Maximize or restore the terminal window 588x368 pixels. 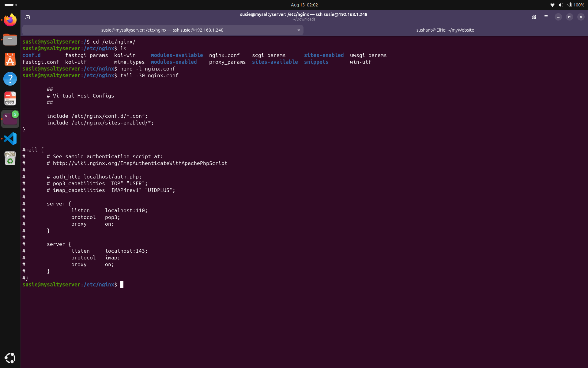click(x=570, y=17)
